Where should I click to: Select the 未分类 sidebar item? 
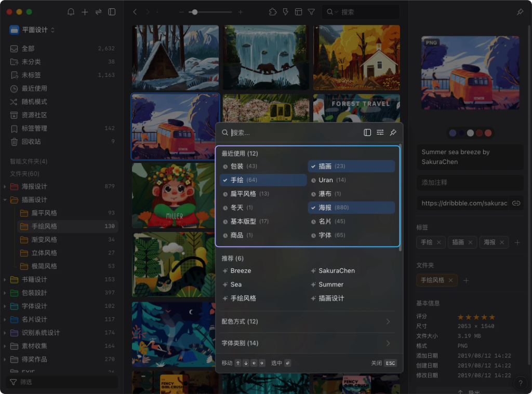coord(31,62)
